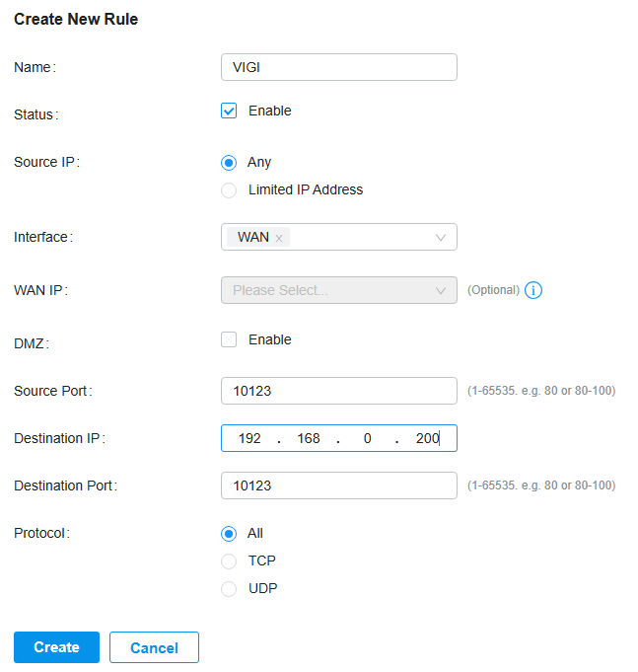The width and height of the screenshot is (638, 672).
Task: Choose Limited IP Address option
Action: pos(229,190)
